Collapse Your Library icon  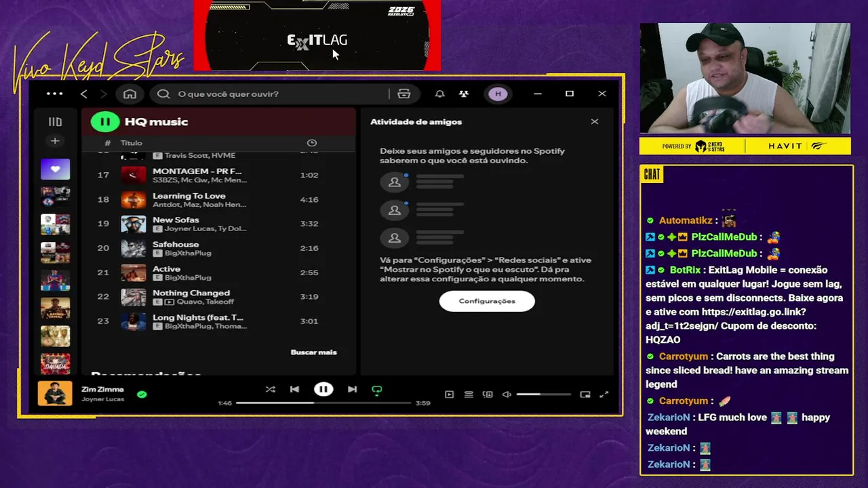[55, 122]
